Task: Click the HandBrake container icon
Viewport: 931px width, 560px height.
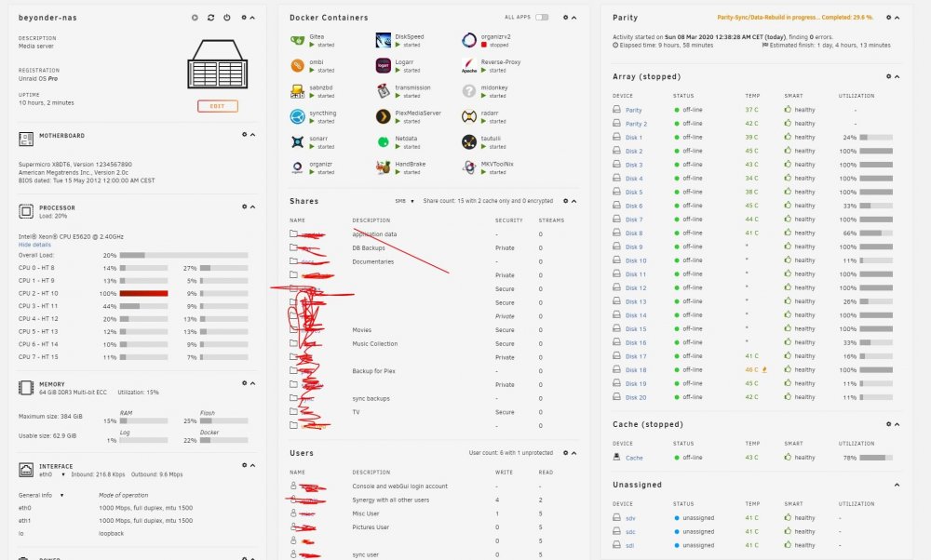Action: coord(384,167)
